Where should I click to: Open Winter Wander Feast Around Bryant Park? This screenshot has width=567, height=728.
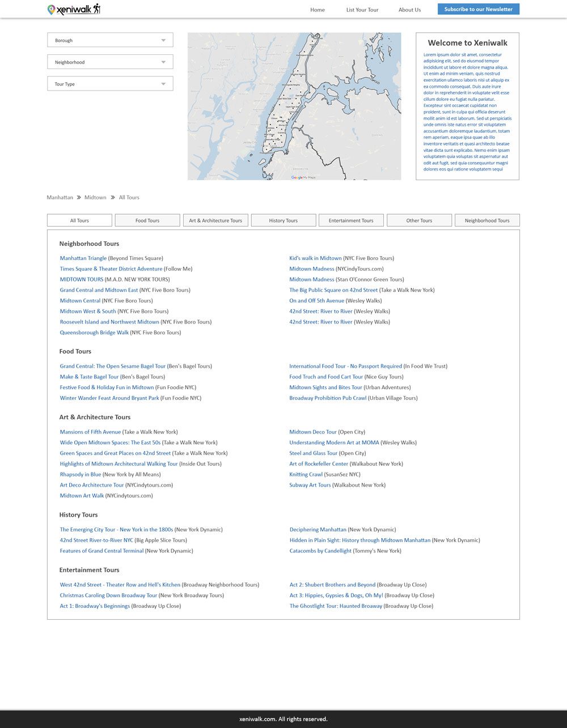[x=109, y=398]
